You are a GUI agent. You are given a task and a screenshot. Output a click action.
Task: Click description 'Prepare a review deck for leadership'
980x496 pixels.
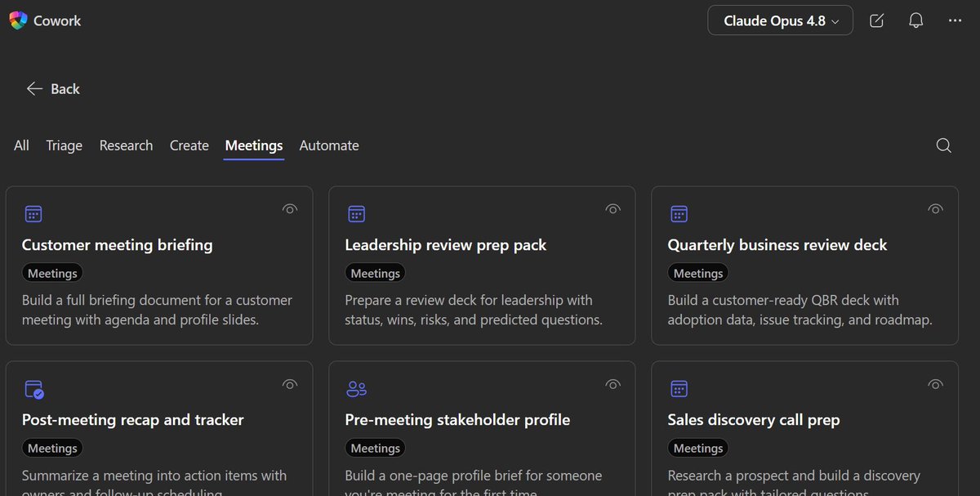tap(474, 310)
